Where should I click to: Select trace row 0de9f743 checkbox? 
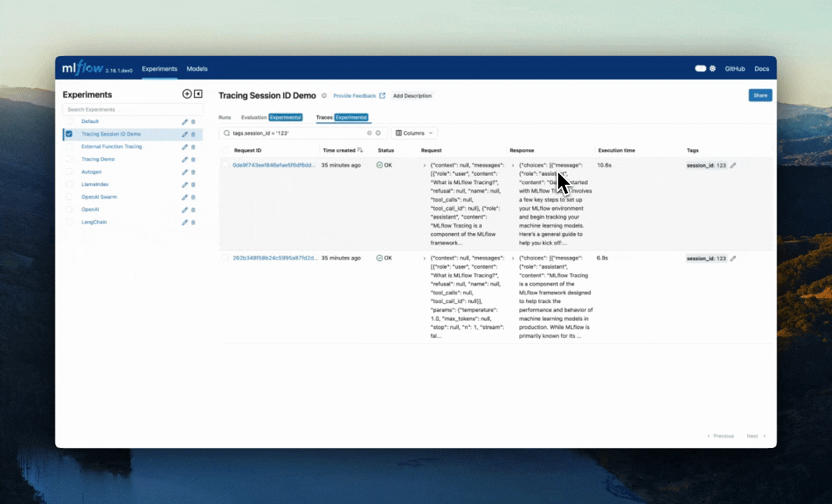point(225,165)
